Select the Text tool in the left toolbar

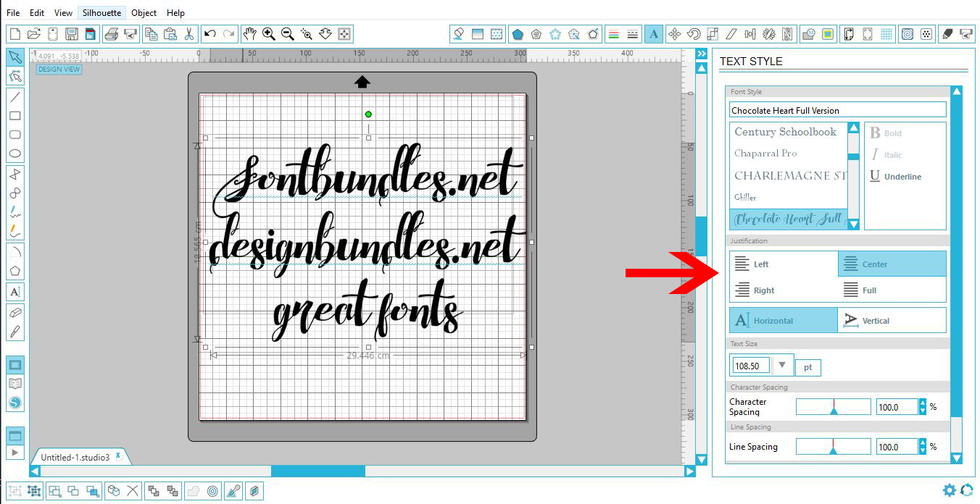[14, 291]
